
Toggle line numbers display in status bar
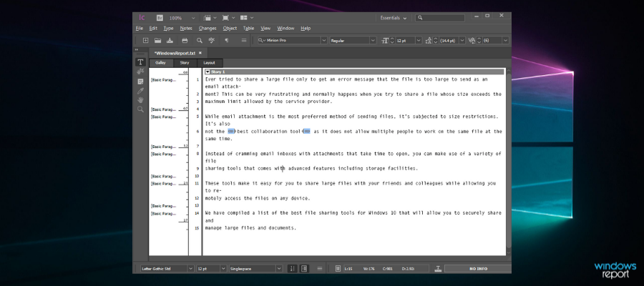pos(292,269)
